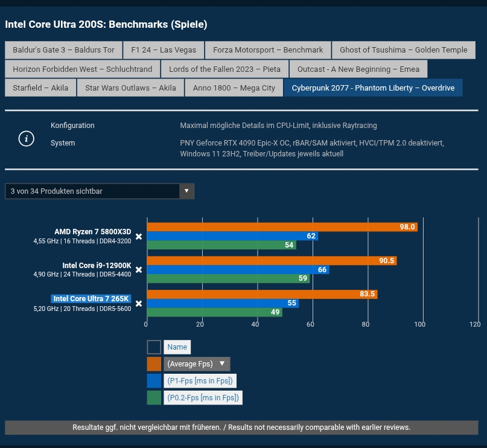Click the blue 55 bar of Core Ultra 7 265K
487x448 pixels.
click(223, 303)
